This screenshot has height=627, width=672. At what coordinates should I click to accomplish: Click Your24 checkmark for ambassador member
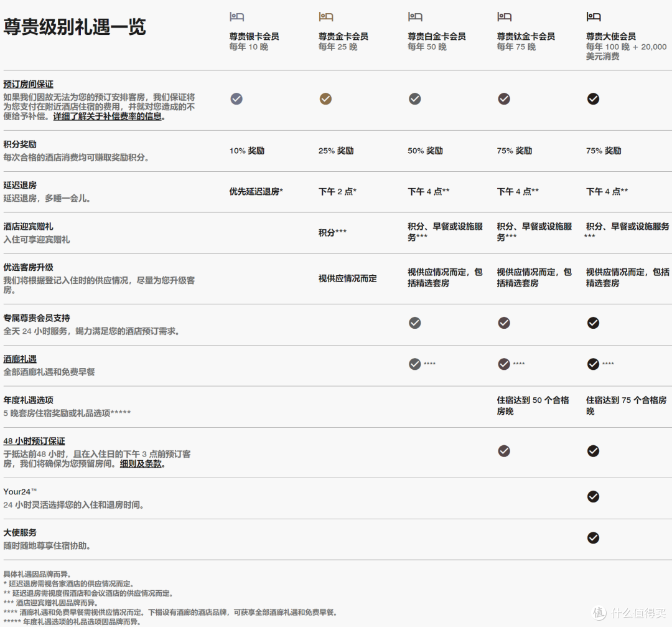tap(593, 497)
